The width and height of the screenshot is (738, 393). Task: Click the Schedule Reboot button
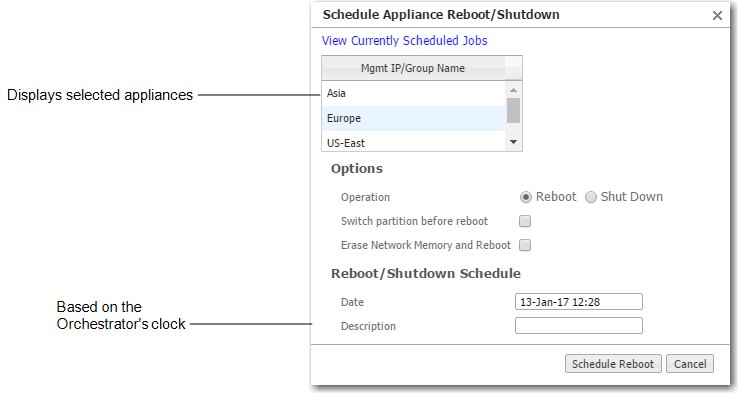(613, 364)
